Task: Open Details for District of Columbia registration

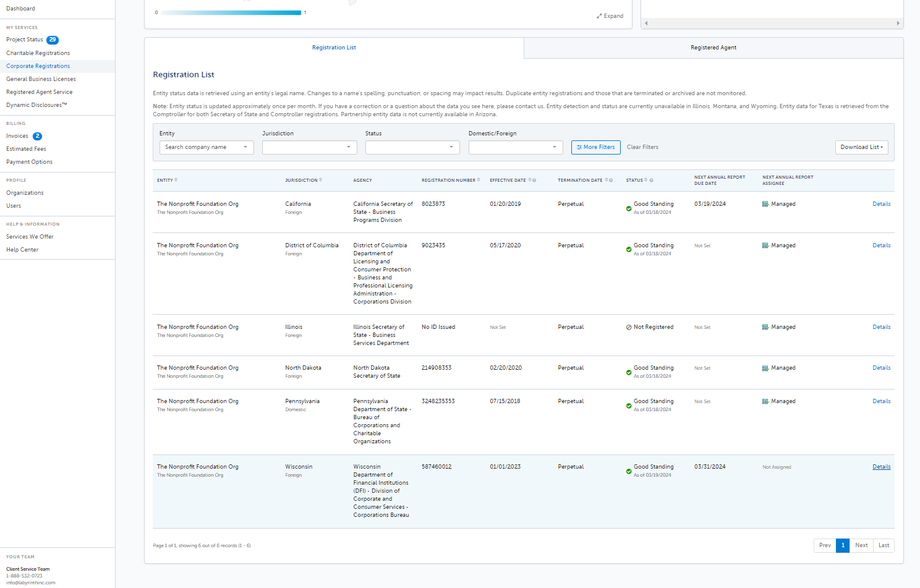Action: (882, 245)
